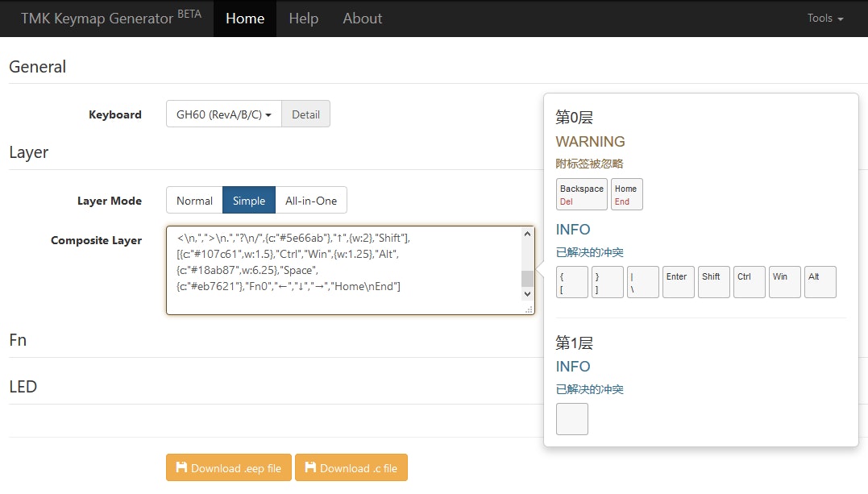Click the Alt key in resolved conflicts

tap(820, 282)
